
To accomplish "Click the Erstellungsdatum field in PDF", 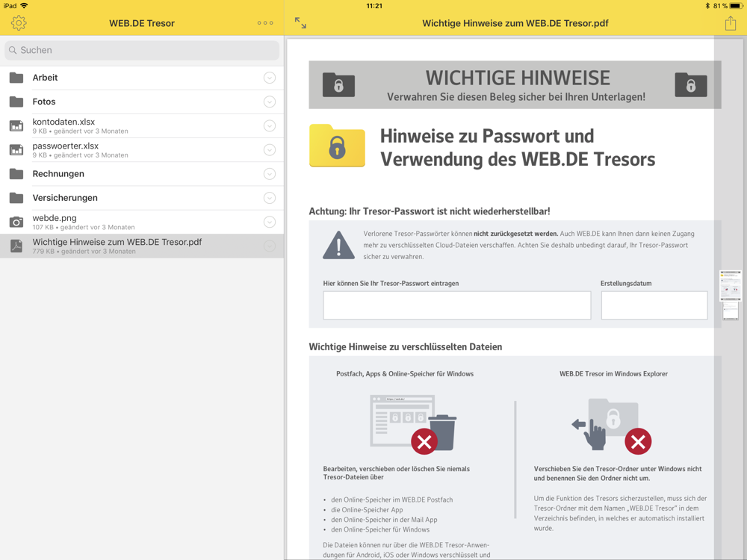I will 654,305.
